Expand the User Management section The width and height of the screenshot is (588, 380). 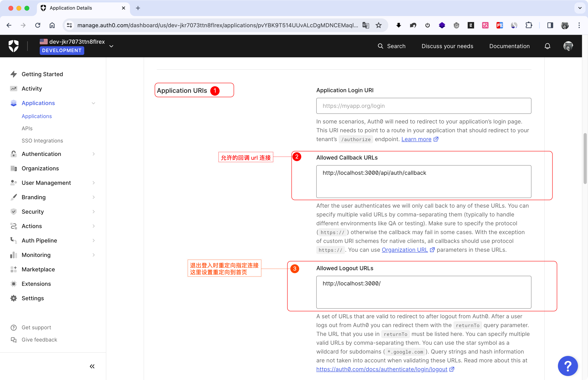94,183
